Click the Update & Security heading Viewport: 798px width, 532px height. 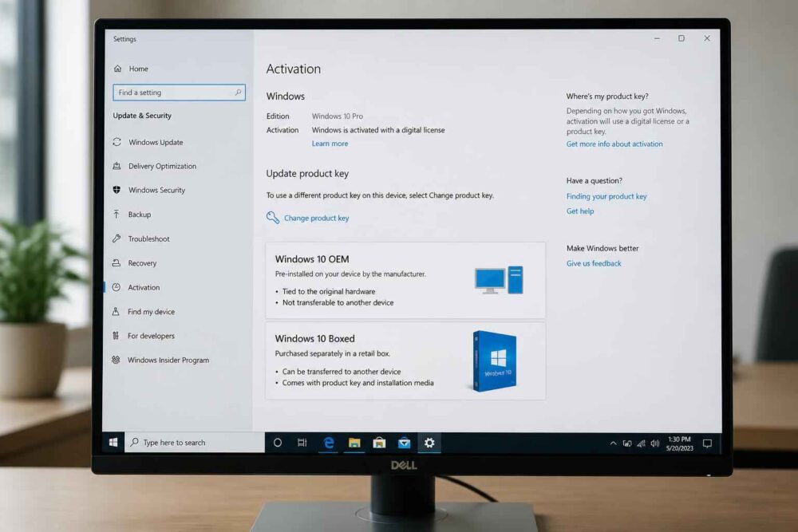click(142, 116)
